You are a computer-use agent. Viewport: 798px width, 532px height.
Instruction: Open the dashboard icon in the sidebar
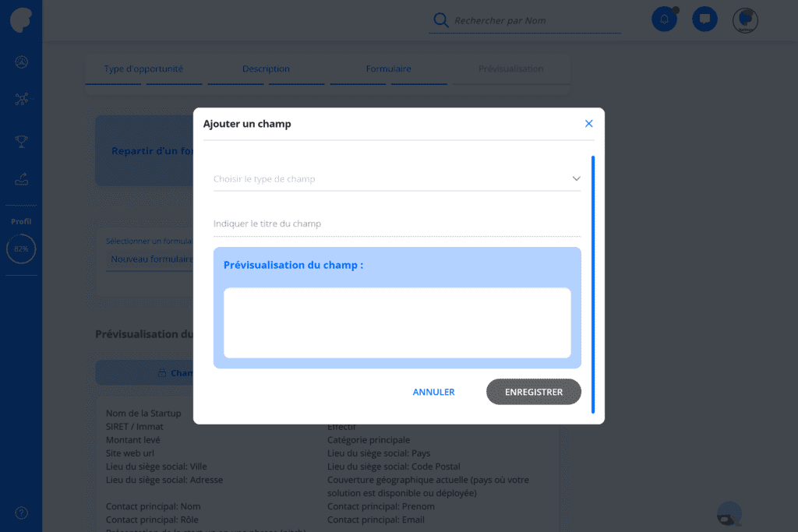pos(21,62)
